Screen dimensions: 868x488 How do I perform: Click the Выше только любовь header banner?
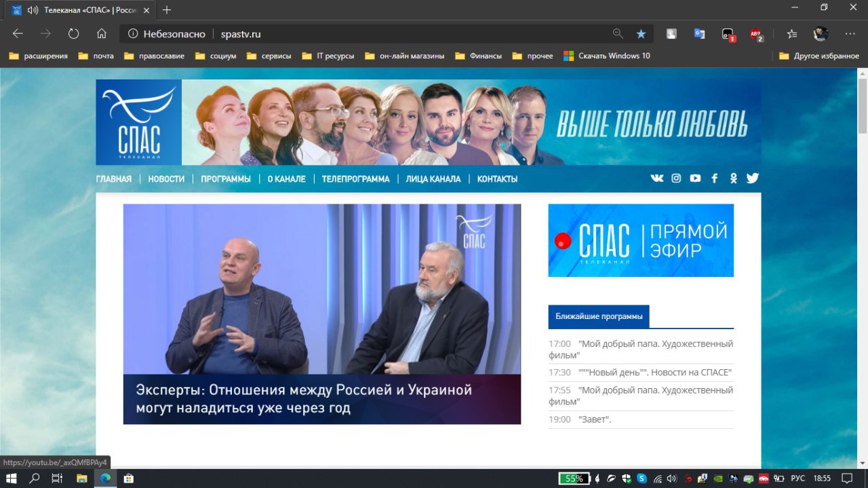click(x=471, y=122)
